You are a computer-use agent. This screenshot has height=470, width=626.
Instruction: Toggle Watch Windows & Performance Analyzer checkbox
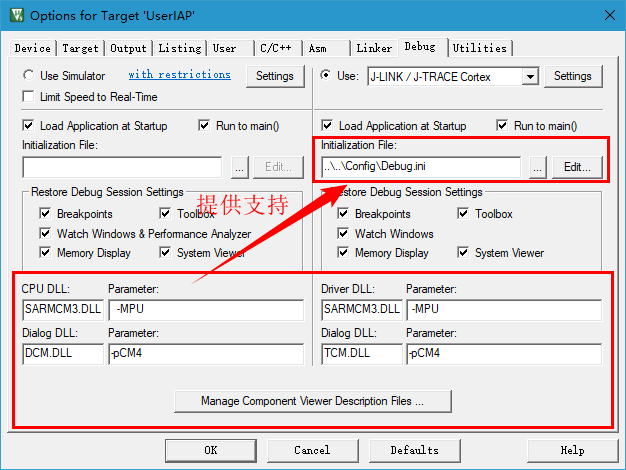(45, 233)
